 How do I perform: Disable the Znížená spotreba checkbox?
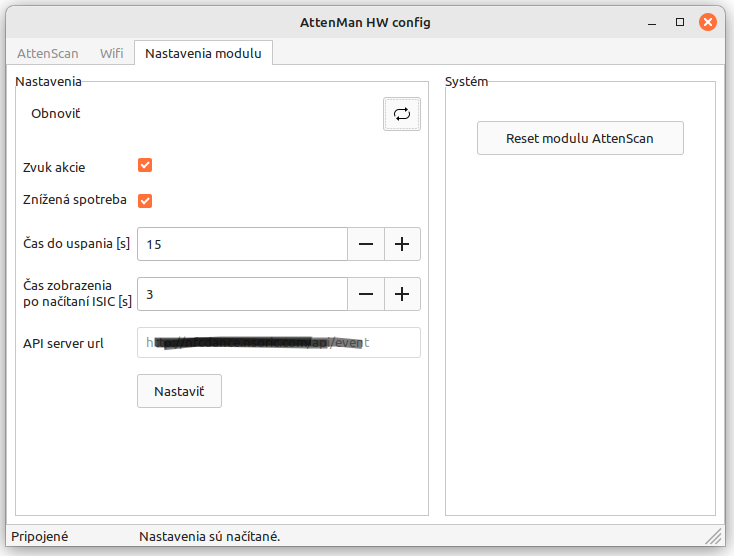point(145,201)
